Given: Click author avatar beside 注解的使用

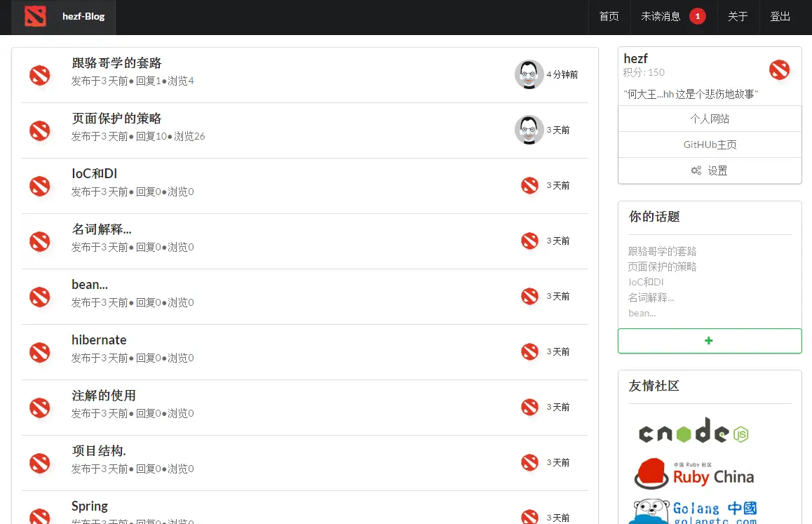Looking at the screenshot, I should click(x=40, y=408).
